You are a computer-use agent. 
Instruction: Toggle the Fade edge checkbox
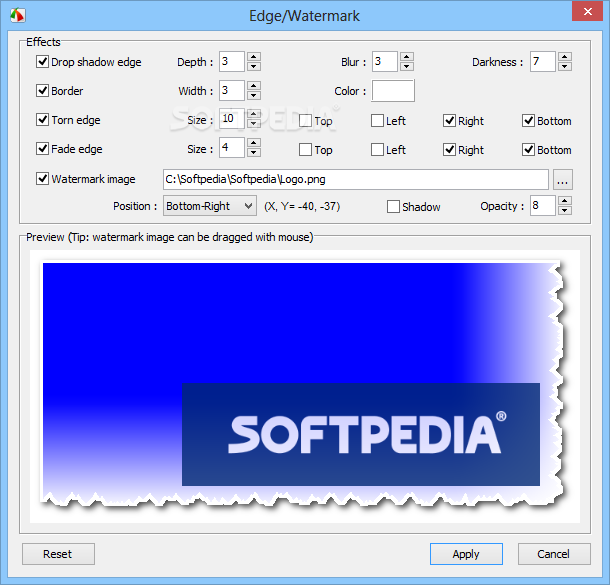42,148
